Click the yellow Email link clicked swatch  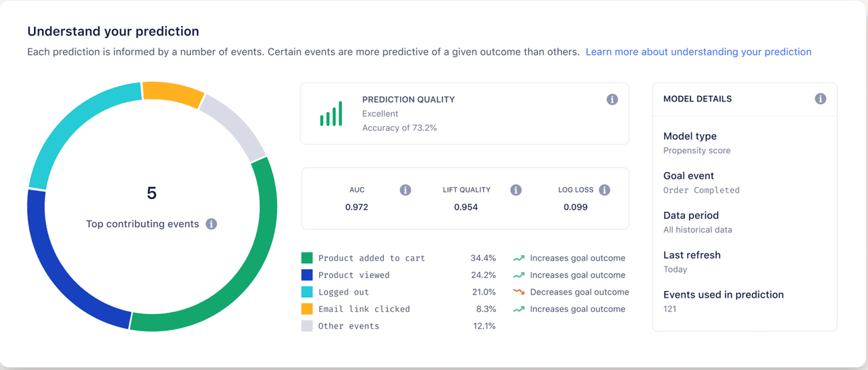307,309
